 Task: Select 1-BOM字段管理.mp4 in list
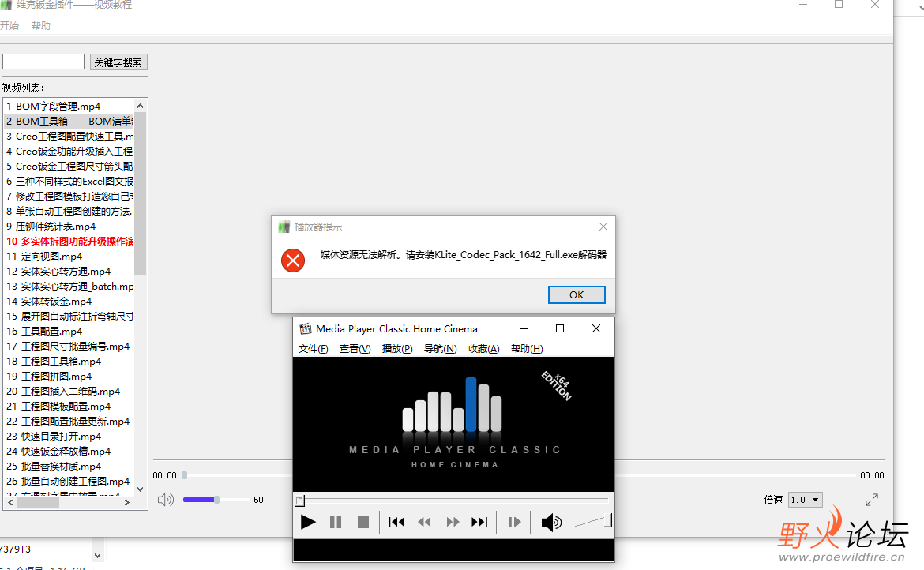(x=69, y=106)
